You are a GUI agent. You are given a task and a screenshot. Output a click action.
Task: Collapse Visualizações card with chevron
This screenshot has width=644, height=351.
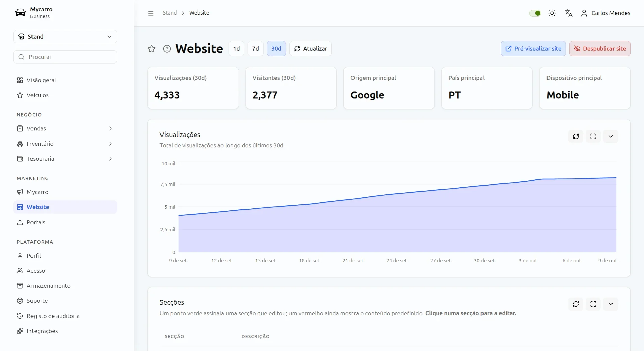coord(611,136)
